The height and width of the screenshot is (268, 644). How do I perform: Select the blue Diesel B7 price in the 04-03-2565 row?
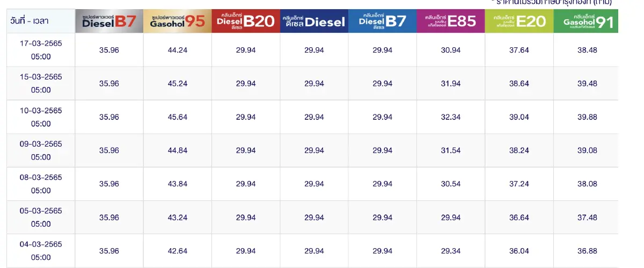[x=383, y=251]
